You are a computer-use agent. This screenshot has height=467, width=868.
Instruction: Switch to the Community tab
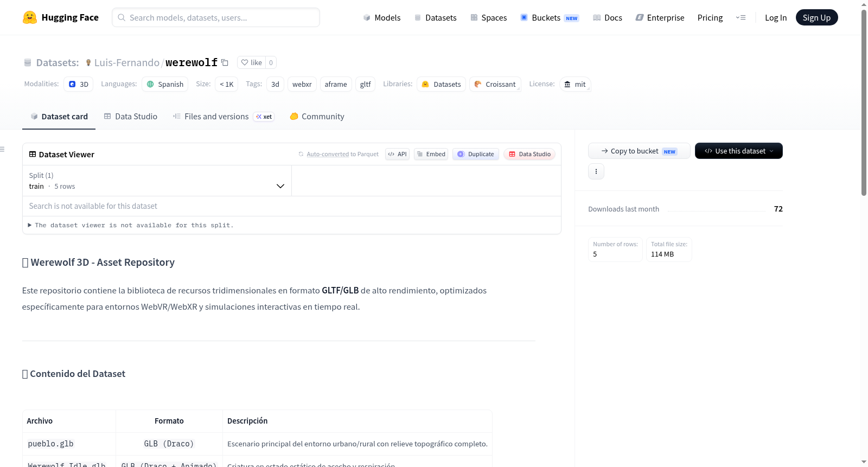click(317, 117)
